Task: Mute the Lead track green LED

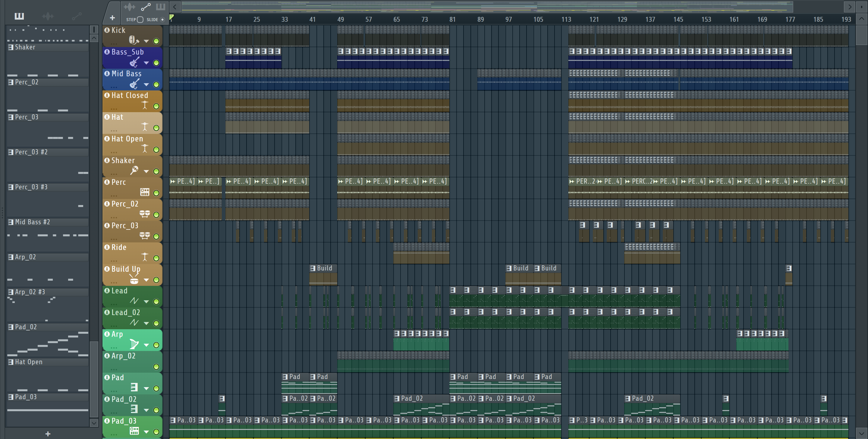Action: (156, 302)
